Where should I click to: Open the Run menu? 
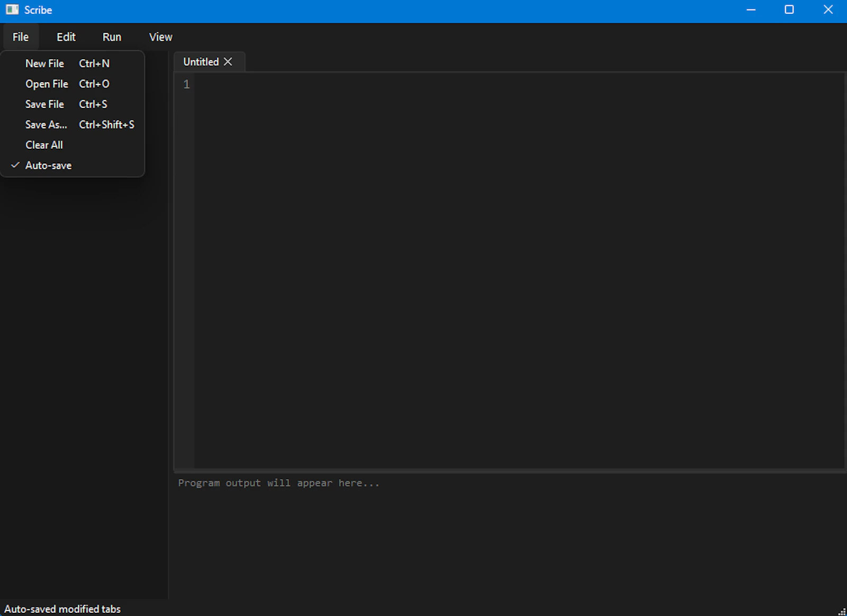coord(112,37)
